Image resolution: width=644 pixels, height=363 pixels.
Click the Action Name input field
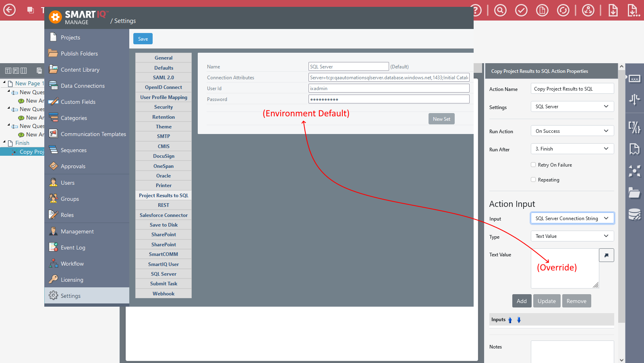(x=572, y=89)
